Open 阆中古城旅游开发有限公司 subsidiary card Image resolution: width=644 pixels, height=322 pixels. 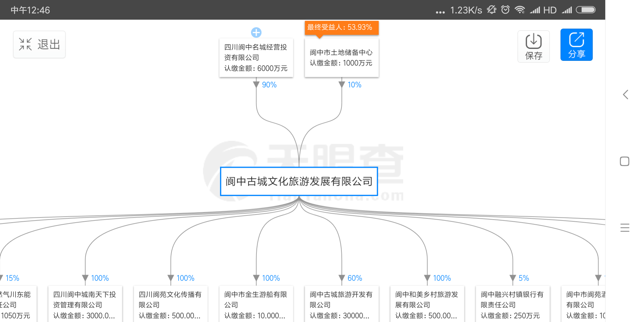point(341,304)
